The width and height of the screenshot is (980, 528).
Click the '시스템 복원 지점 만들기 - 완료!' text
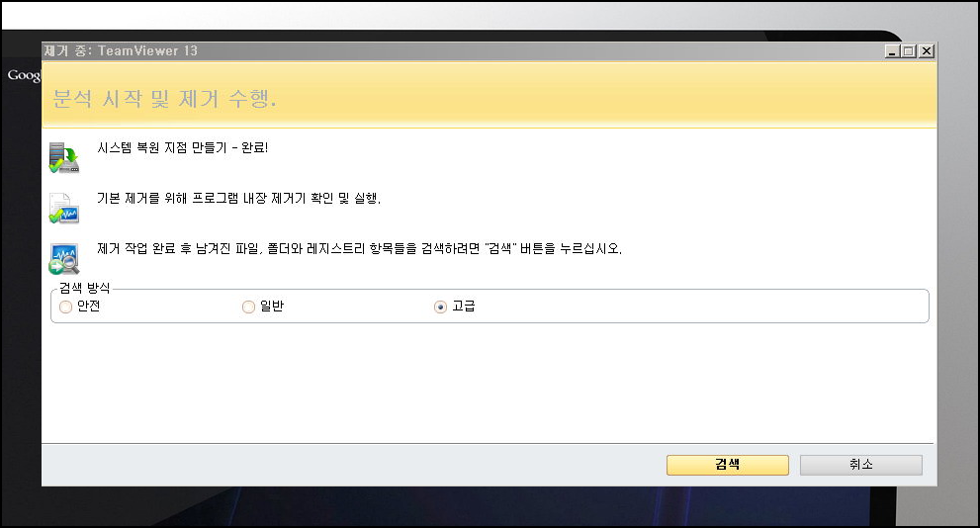pos(183,148)
